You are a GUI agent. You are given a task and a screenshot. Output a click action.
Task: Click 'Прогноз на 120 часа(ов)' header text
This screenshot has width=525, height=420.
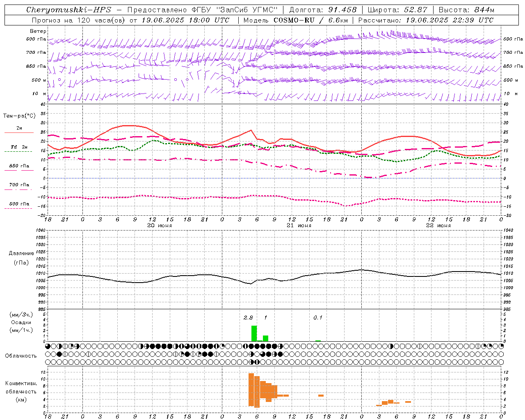(x=79, y=20)
